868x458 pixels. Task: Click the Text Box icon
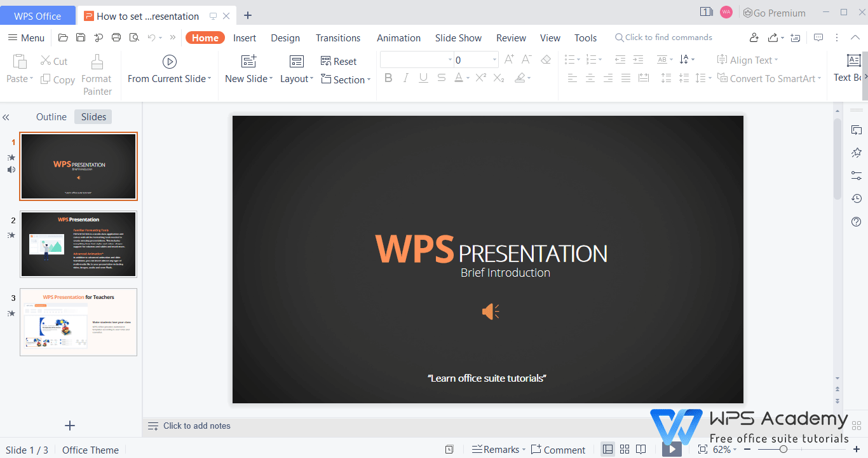point(854,61)
